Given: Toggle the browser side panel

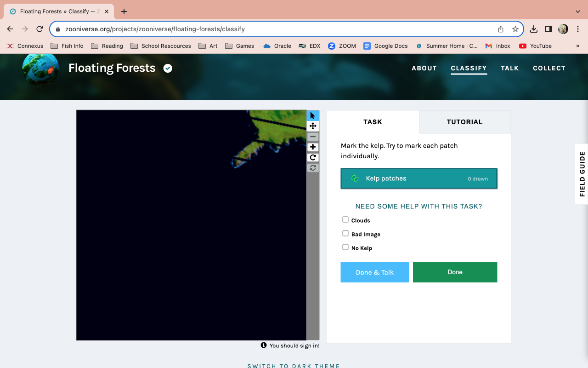Looking at the screenshot, I should [548, 29].
